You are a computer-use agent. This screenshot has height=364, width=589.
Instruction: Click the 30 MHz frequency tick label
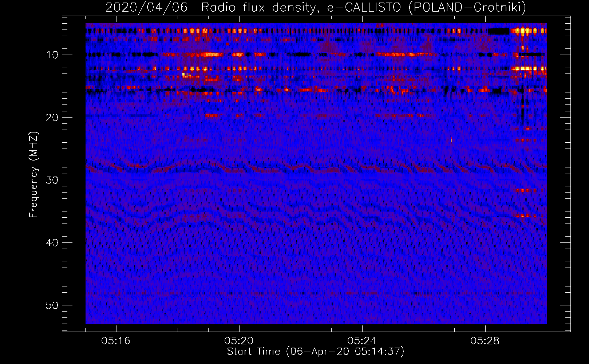coord(52,180)
